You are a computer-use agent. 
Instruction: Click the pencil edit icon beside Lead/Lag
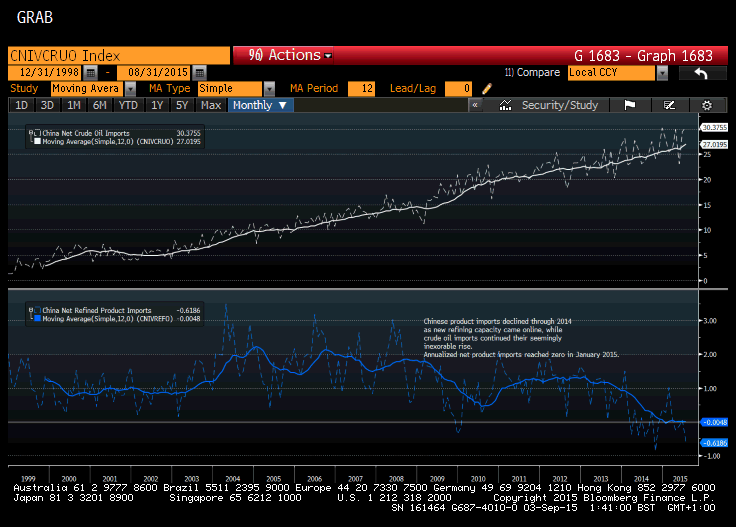click(487, 89)
